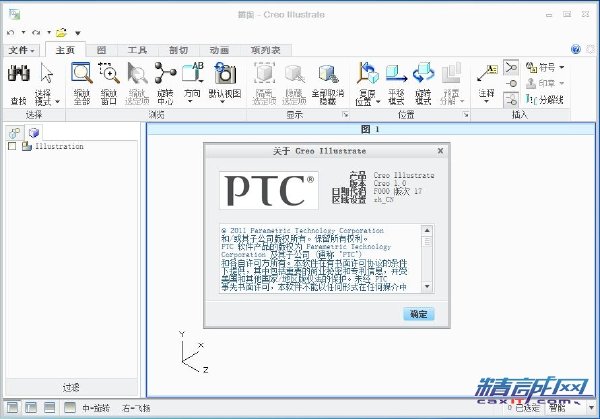Click the Hide Selected icon
Image resolution: width=600 pixels, height=419 pixels.
pos(294,74)
